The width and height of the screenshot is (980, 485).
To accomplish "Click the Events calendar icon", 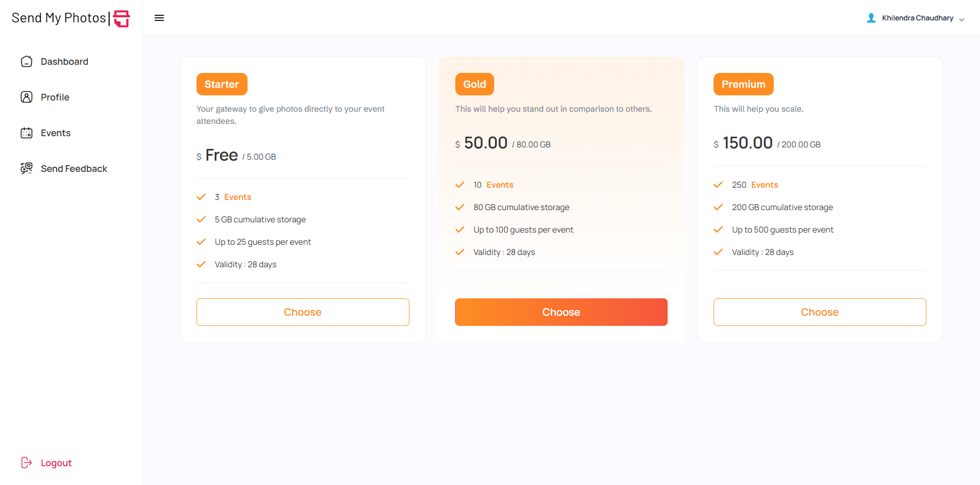I will (27, 133).
